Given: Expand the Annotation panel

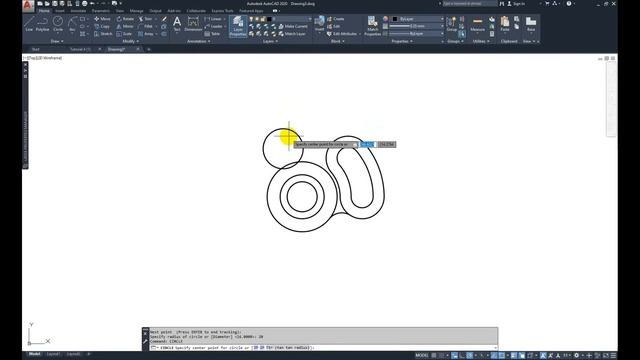Looking at the screenshot, I should [198, 41].
